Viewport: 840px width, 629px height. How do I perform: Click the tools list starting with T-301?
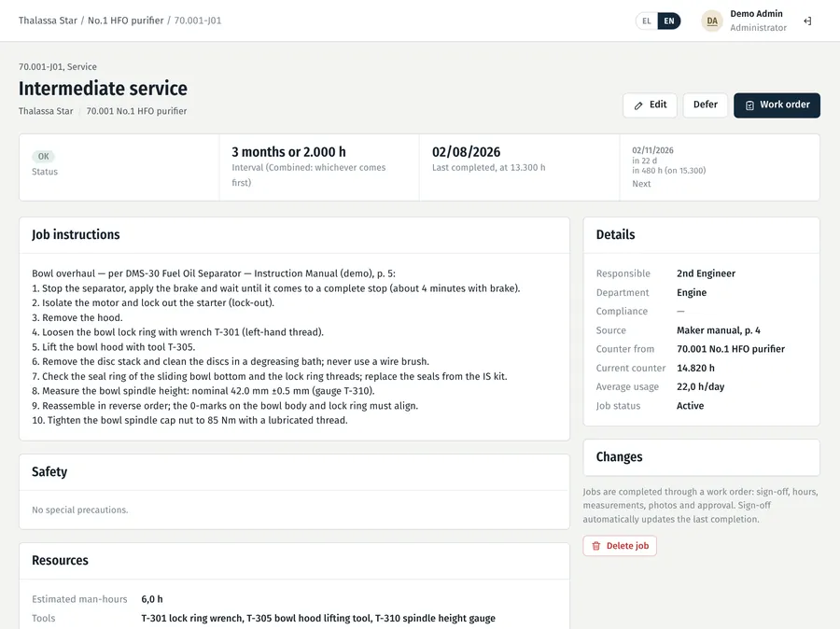click(x=318, y=619)
